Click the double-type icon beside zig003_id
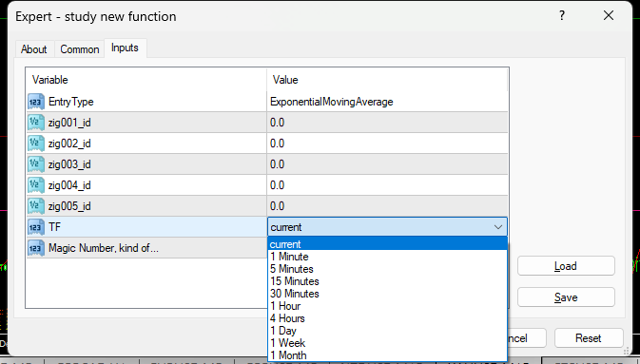The height and width of the screenshot is (364, 640). (x=36, y=164)
